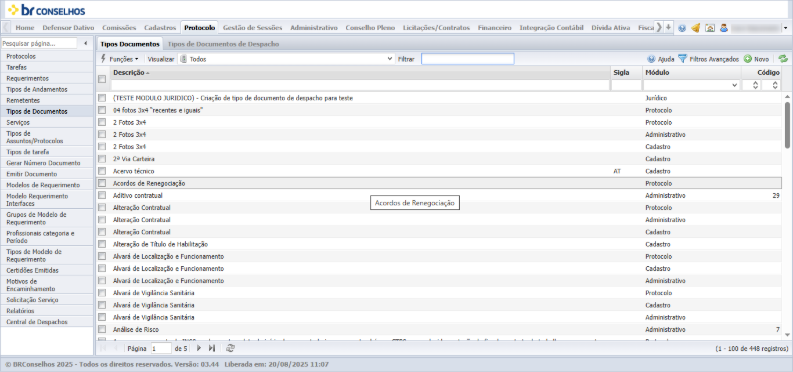Switch to the Financeiro module tab

[494, 28]
